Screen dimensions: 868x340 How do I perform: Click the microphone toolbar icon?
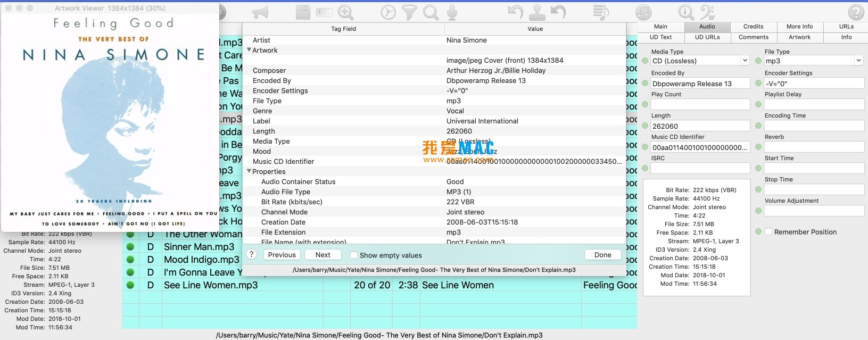(x=452, y=12)
